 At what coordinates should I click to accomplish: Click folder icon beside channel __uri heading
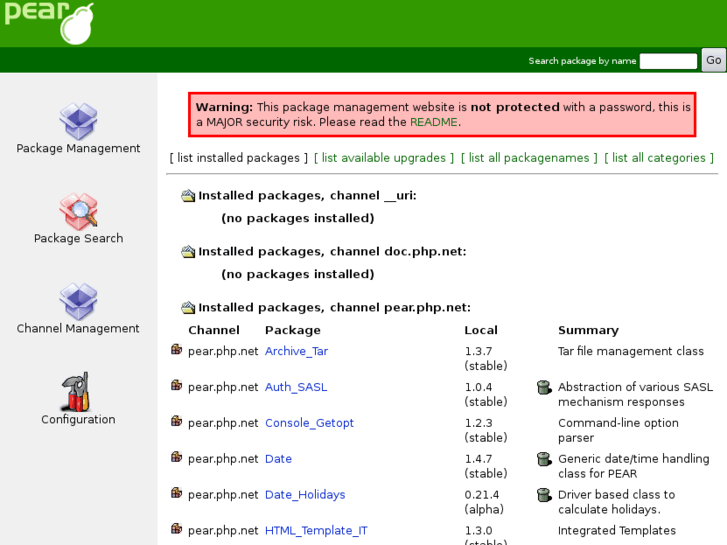pyautogui.click(x=188, y=196)
